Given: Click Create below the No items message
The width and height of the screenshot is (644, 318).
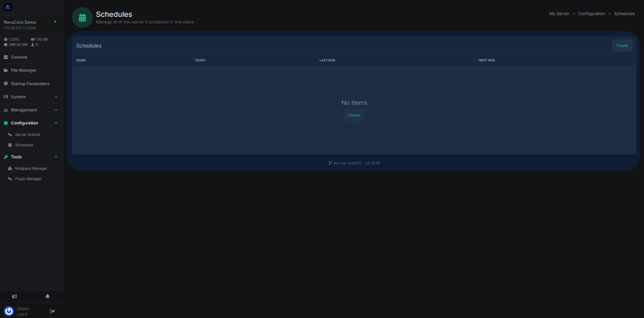Looking at the screenshot, I should point(354,115).
